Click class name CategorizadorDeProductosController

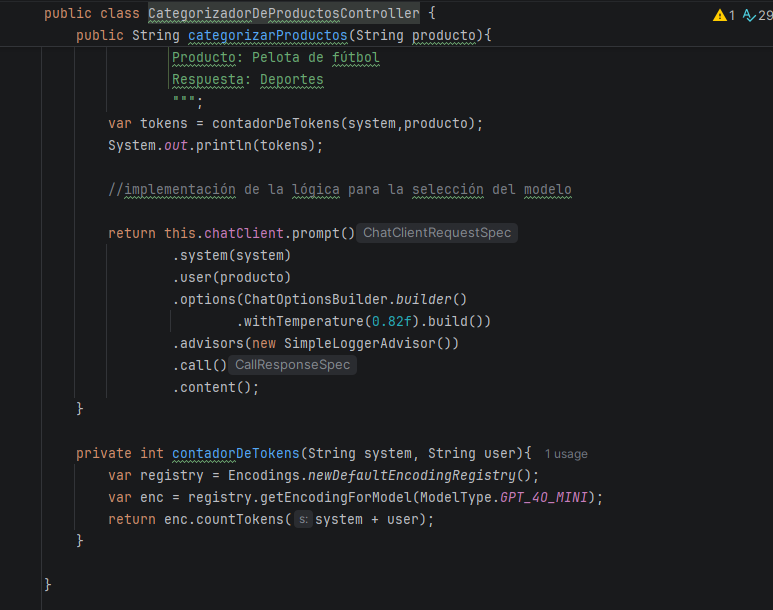pos(284,13)
